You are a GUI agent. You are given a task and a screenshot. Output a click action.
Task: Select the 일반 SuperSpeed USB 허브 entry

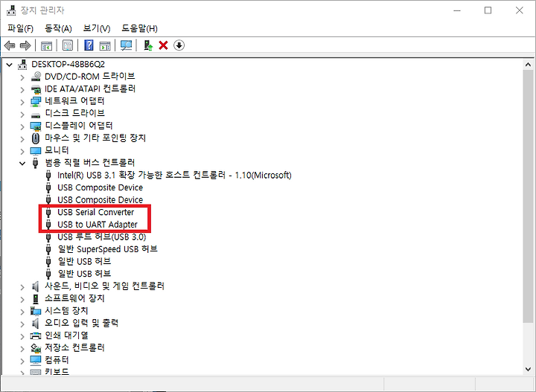tap(107, 249)
